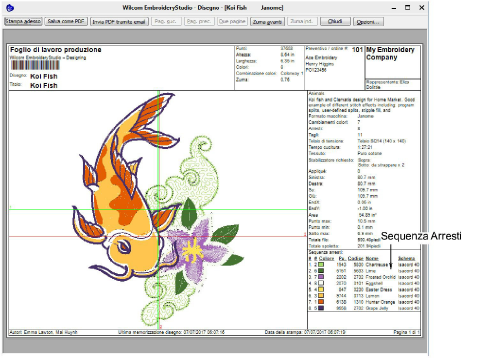Click the Colore column header
The image size is (478, 360).
point(326,259)
